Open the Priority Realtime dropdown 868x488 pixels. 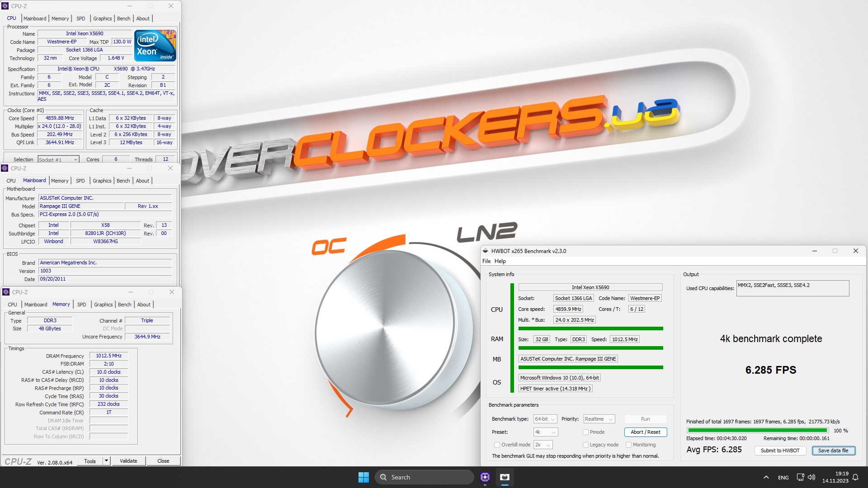point(599,419)
